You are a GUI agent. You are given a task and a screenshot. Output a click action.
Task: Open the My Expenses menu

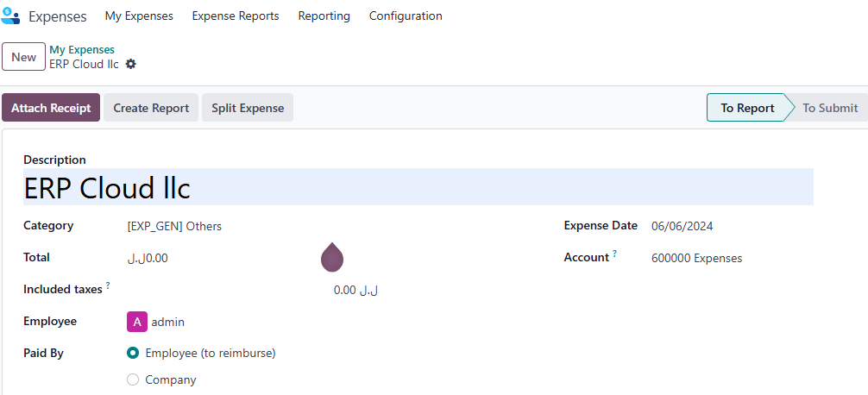click(139, 16)
